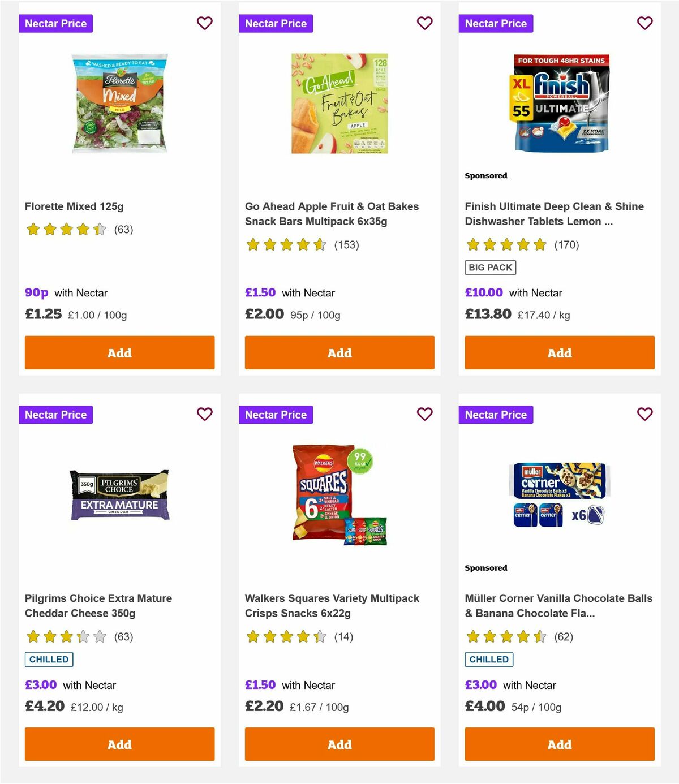Click Nectar Price label above Walkers Squares
The width and height of the screenshot is (679, 784).
(x=276, y=415)
